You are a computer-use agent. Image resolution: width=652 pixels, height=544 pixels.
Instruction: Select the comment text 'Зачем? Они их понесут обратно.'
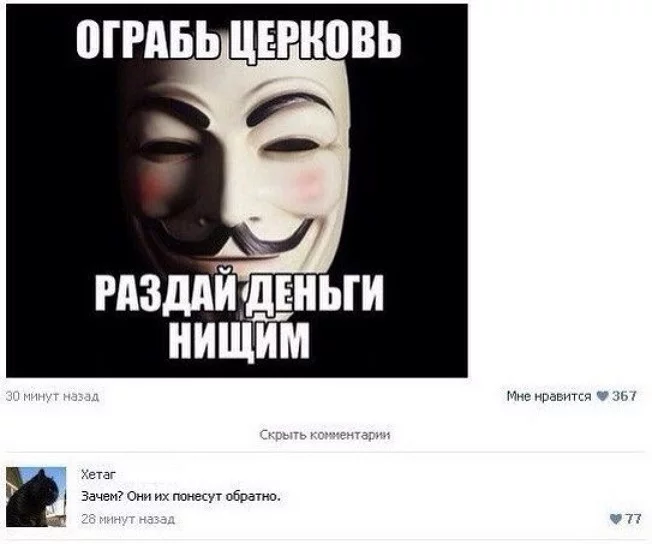(x=180, y=497)
